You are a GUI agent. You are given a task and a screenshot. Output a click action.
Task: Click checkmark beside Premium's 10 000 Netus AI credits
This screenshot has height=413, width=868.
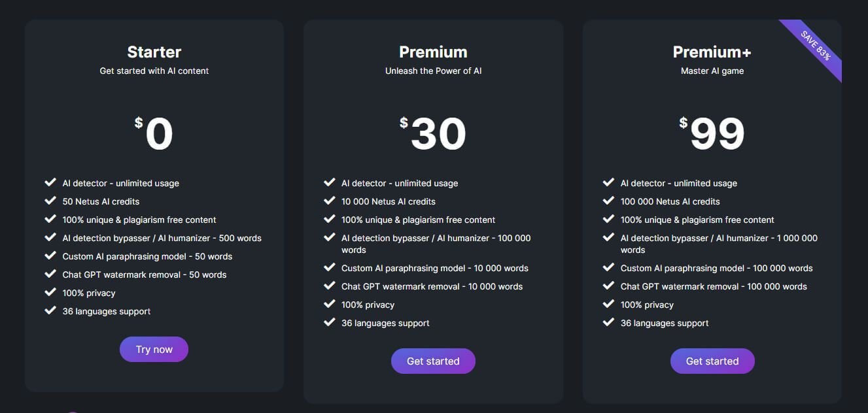[330, 201]
